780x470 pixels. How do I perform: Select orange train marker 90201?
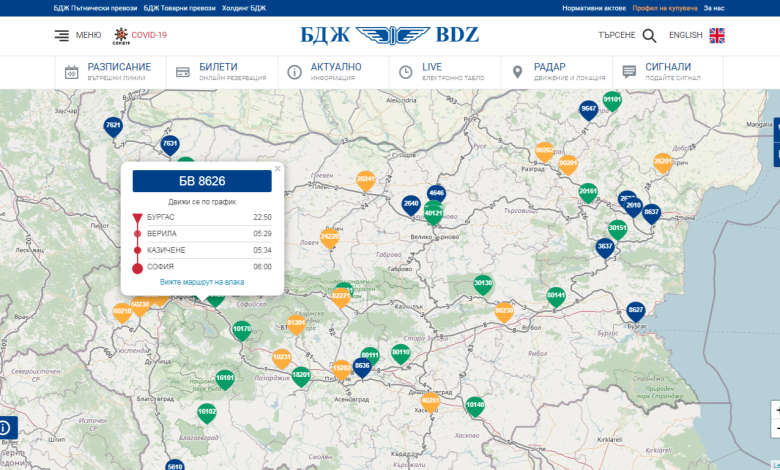[568, 165]
